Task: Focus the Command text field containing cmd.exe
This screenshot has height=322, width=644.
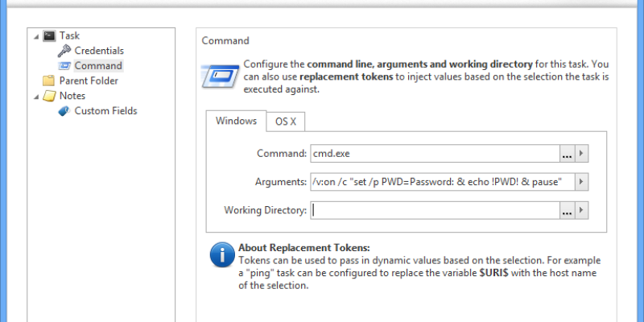Action: click(x=433, y=154)
